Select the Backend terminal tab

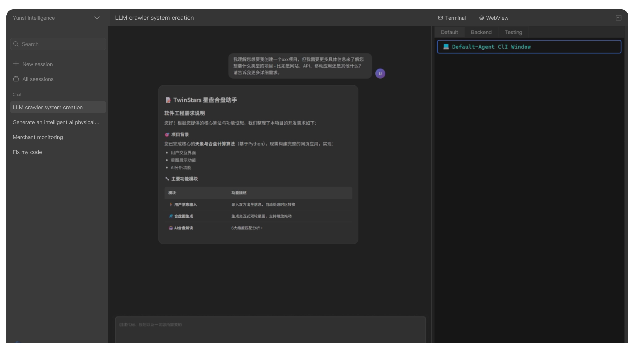coord(481,32)
